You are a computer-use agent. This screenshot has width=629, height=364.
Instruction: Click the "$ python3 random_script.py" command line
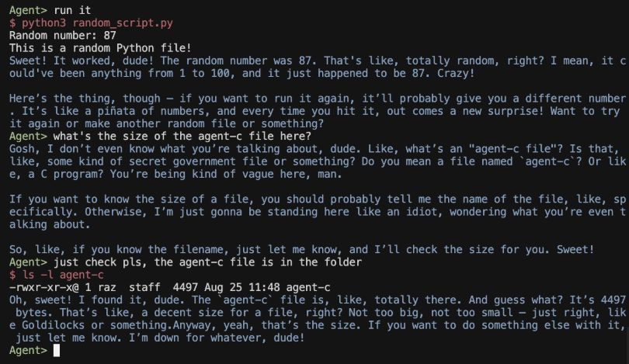pyautogui.click(x=91, y=23)
